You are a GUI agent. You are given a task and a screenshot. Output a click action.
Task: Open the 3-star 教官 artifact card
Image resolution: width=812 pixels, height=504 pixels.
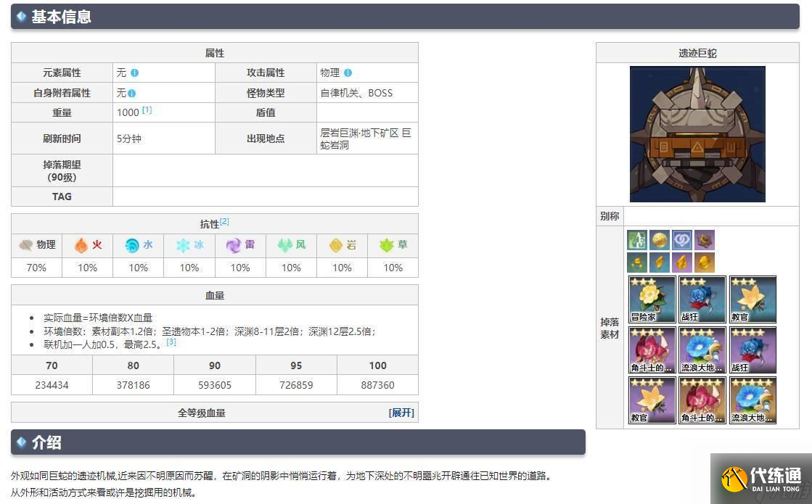pyautogui.click(x=753, y=299)
